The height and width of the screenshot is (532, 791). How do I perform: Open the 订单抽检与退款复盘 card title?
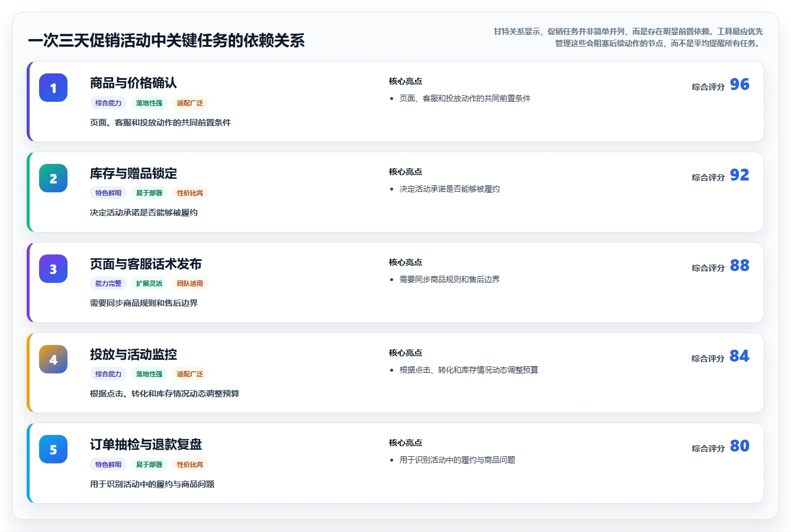tap(146, 444)
